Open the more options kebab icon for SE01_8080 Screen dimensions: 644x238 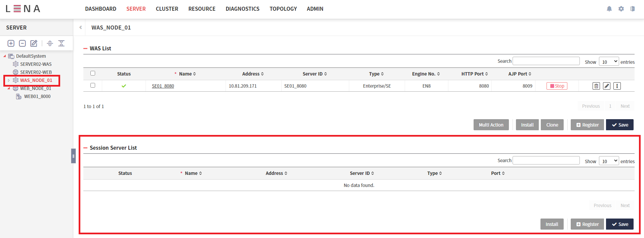point(617,86)
